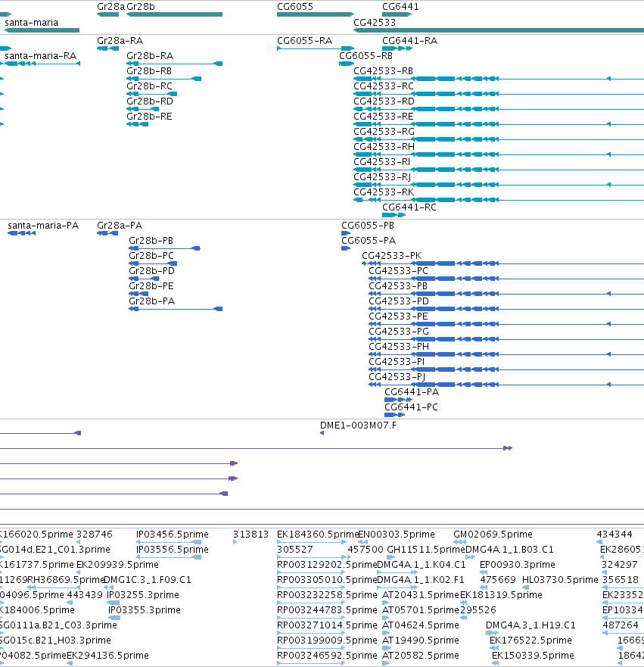Image resolution: width=644 pixels, height=667 pixels.
Task: Pick the Gr28a-RA transcript label
Action: coord(120,41)
